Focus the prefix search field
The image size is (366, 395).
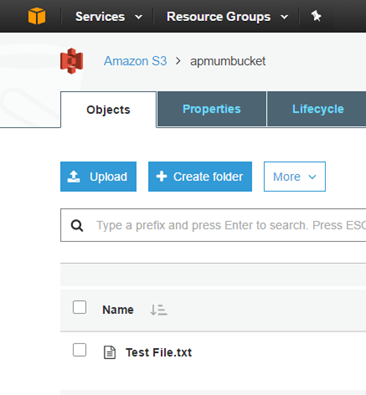(x=213, y=225)
